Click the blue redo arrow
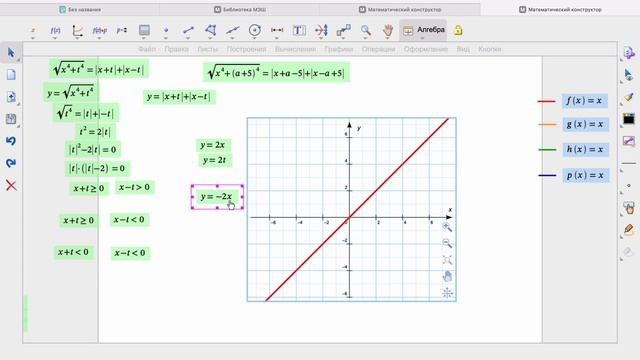The width and height of the screenshot is (640, 360). [x=11, y=163]
